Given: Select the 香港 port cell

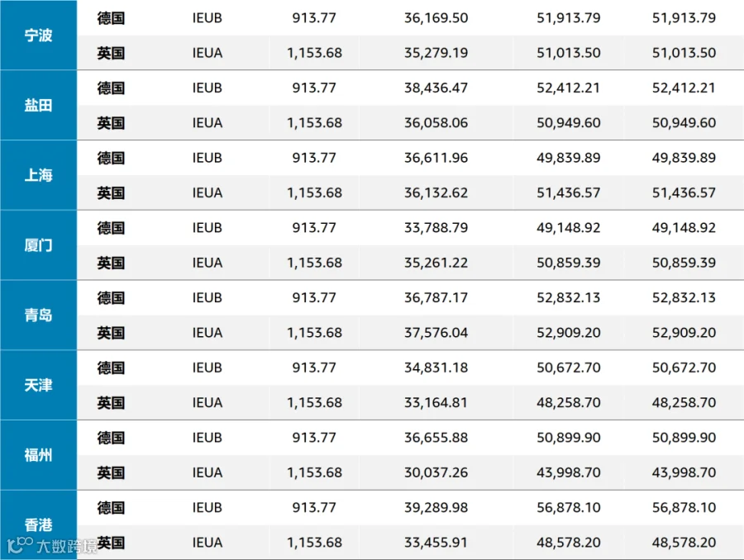Looking at the screenshot, I should pyautogui.click(x=38, y=525).
